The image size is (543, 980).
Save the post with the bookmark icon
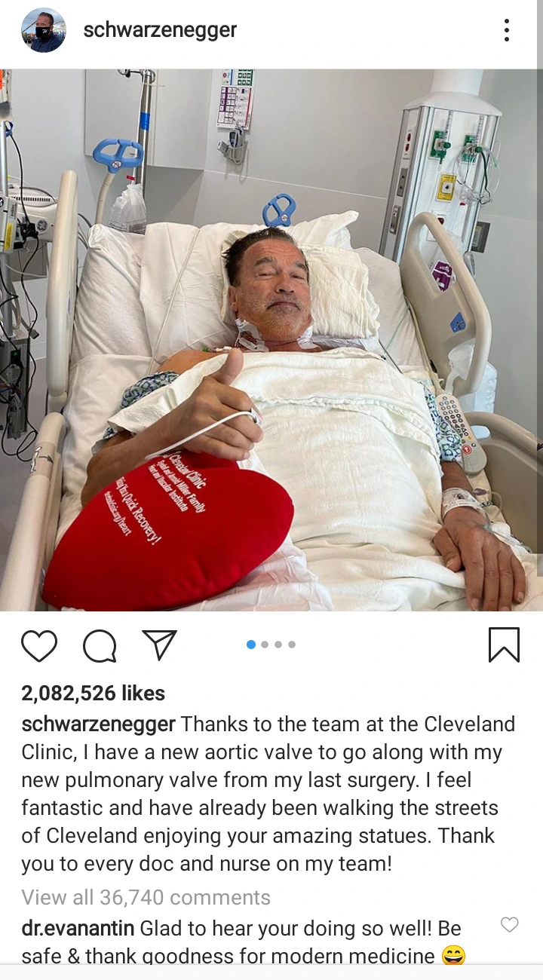504,645
